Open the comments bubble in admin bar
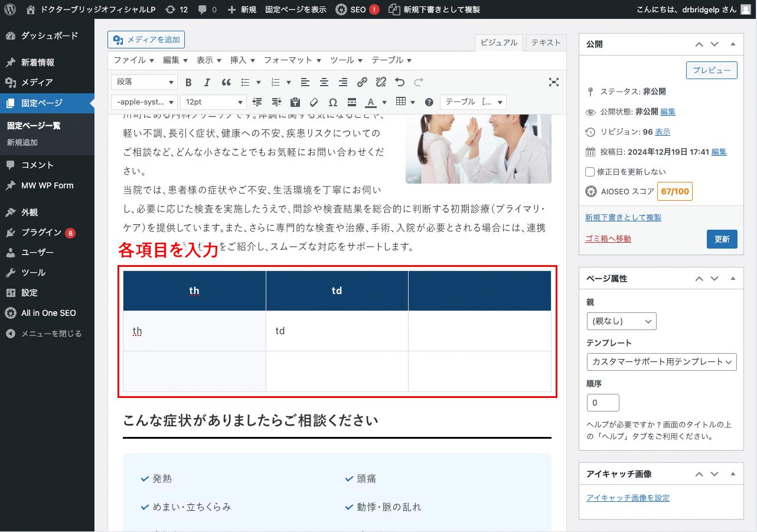Image resolution: width=757 pixels, height=532 pixels. click(x=207, y=9)
